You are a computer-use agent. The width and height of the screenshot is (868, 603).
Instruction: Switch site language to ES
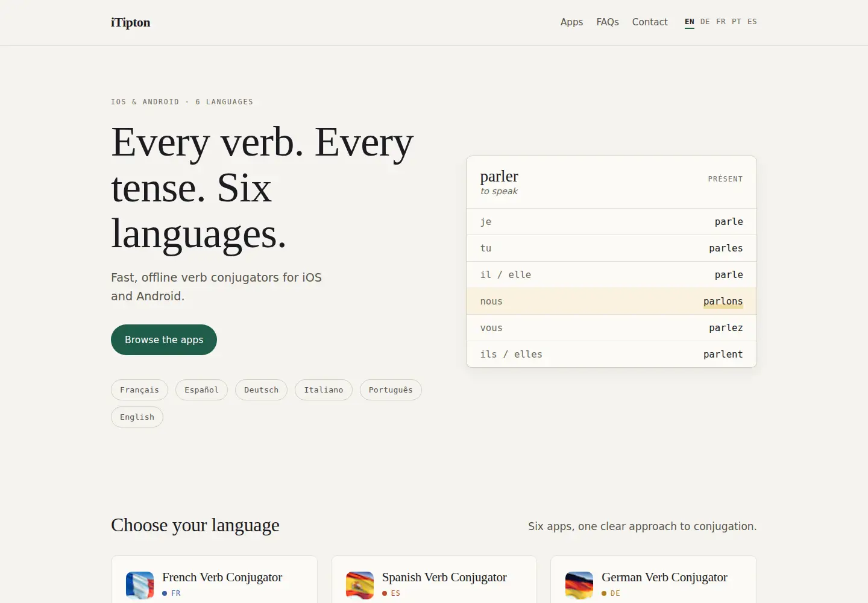752,22
